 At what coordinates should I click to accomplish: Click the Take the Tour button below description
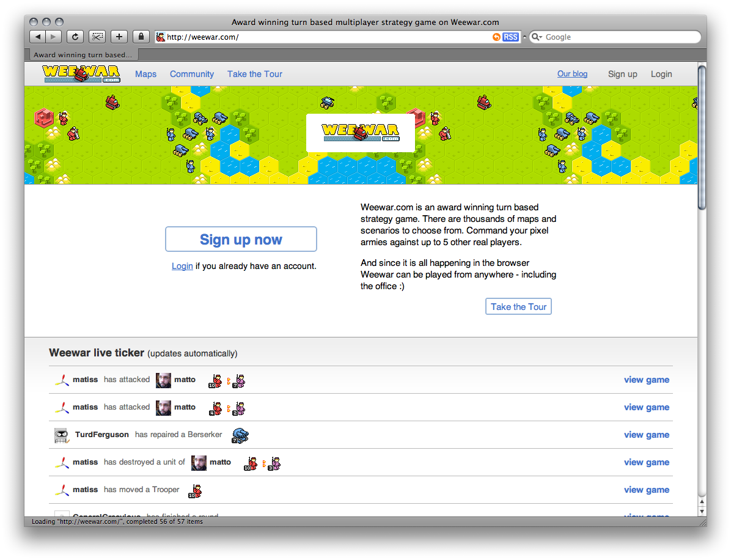(518, 307)
